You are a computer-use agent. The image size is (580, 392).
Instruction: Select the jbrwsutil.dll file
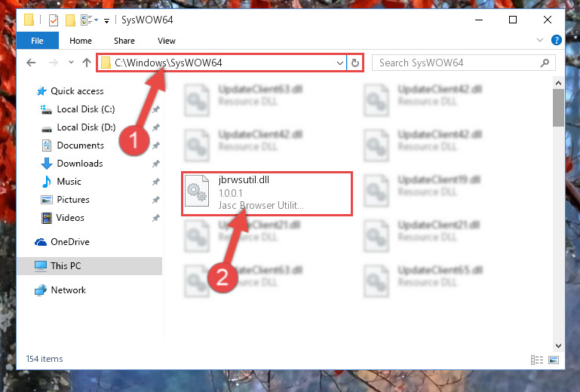click(266, 194)
